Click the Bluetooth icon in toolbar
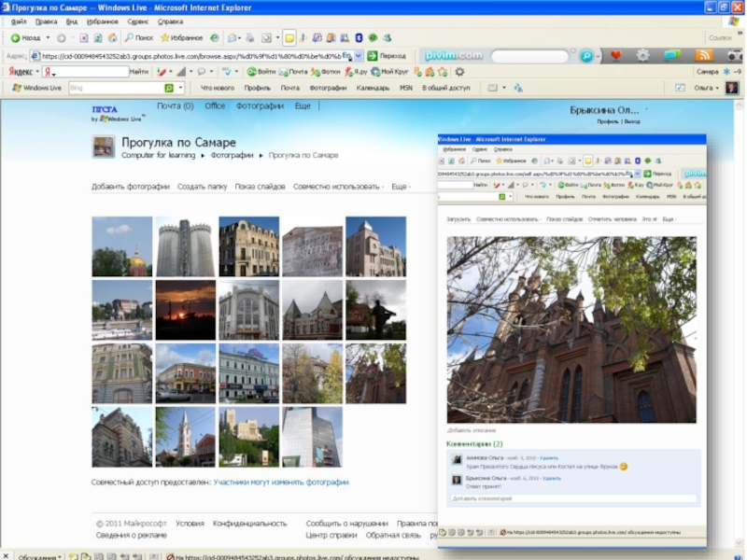Screen dimensions: 747x560 (359, 37)
